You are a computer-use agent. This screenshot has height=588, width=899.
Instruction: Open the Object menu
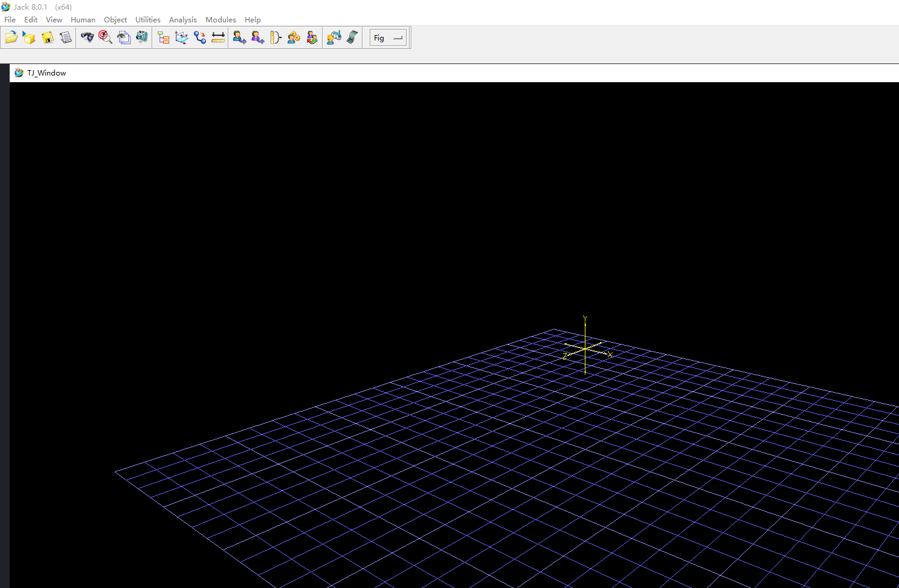click(x=115, y=20)
